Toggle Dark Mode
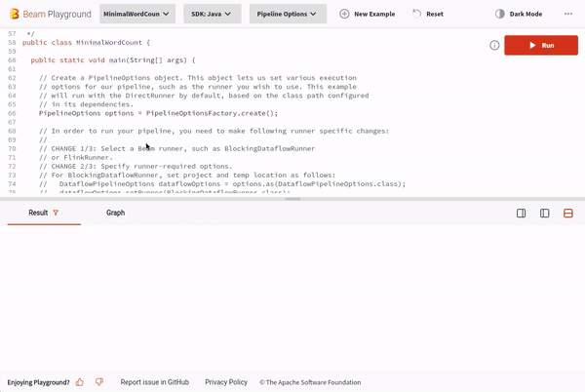 click(x=519, y=14)
